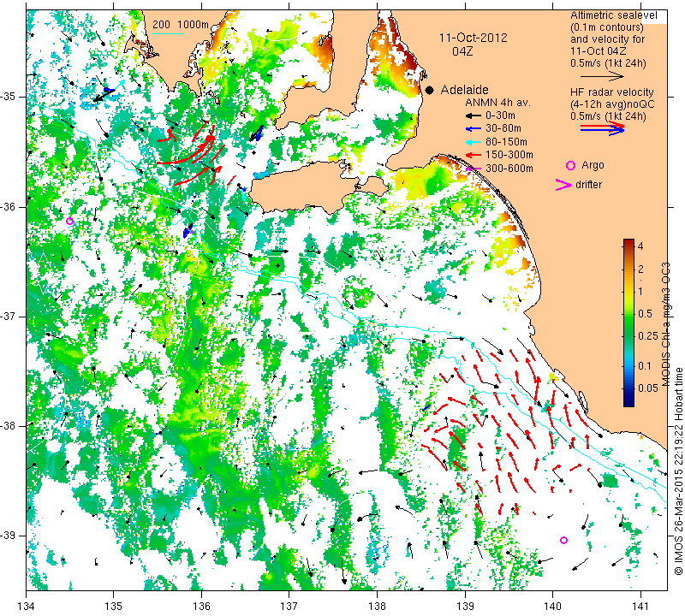Click the '150-300m' depth label
The width and height of the screenshot is (685, 616).
coord(509,155)
